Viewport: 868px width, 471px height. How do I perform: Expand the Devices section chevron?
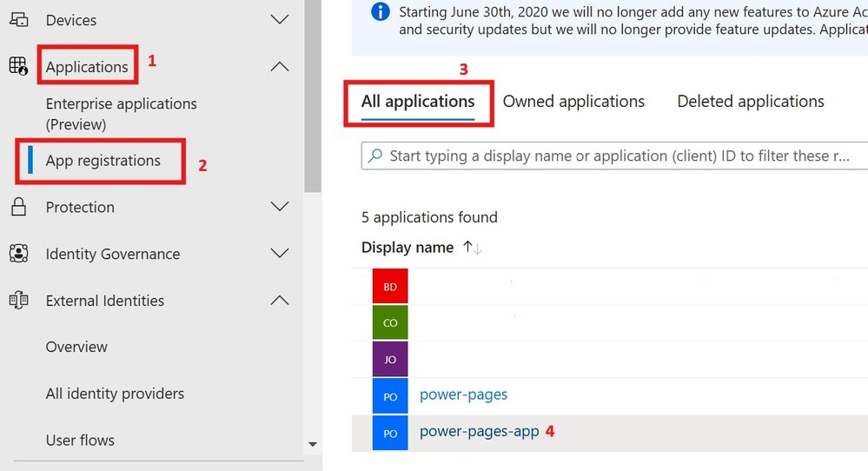click(x=280, y=20)
